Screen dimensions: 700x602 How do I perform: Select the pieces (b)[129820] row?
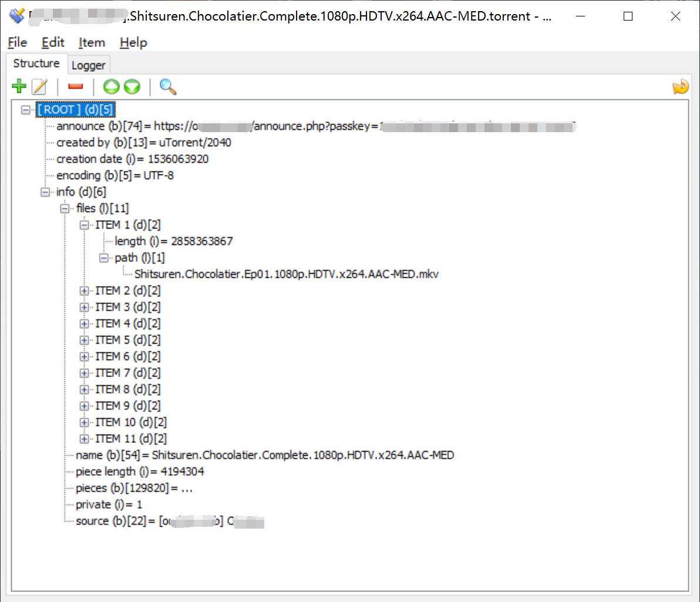tap(134, 489)
